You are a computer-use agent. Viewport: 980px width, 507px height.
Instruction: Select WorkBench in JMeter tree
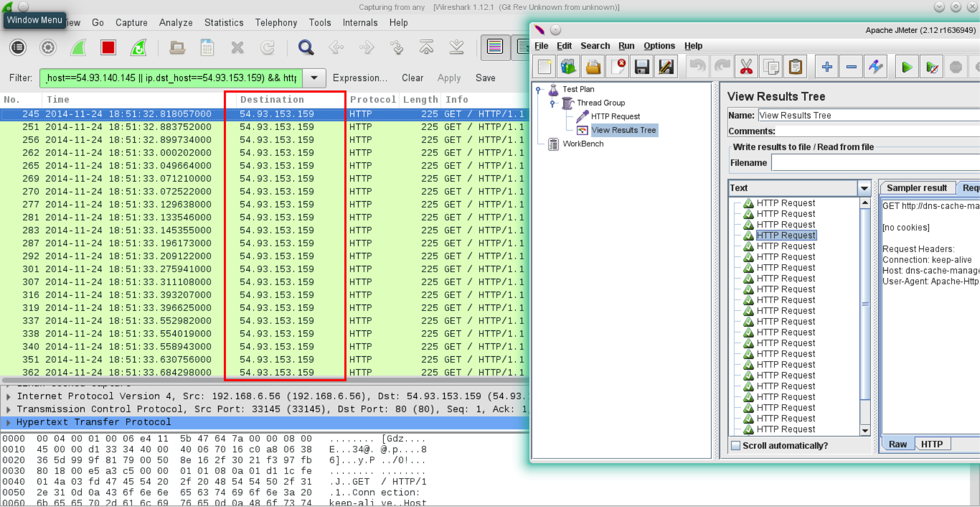pyautogui.click(x=583, y=144)
